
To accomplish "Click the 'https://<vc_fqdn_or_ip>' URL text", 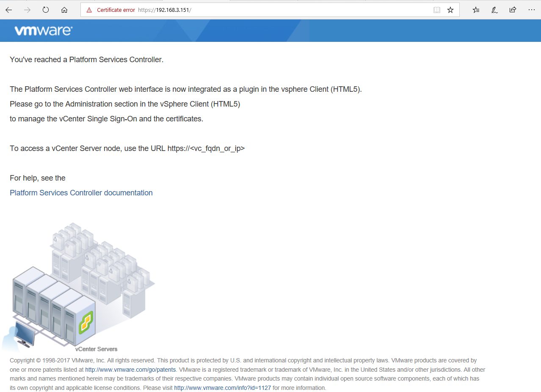I will pyautogui.click(x=206, y=148).
